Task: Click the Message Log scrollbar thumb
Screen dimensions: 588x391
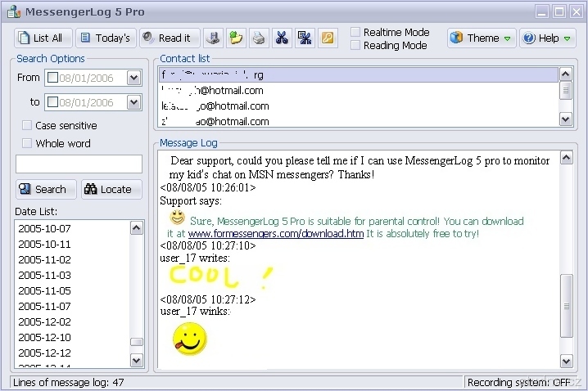Action: (x=566, y=306)
